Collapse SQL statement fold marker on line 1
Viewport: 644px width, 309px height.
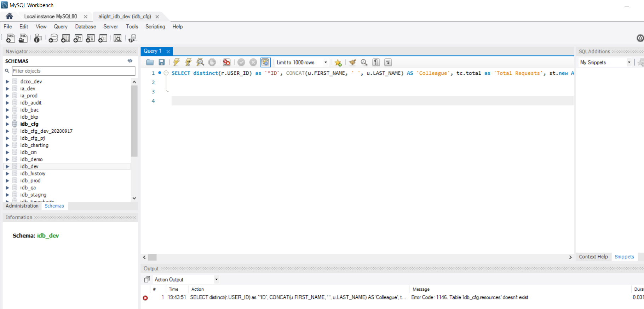click(x=166, y=73)
